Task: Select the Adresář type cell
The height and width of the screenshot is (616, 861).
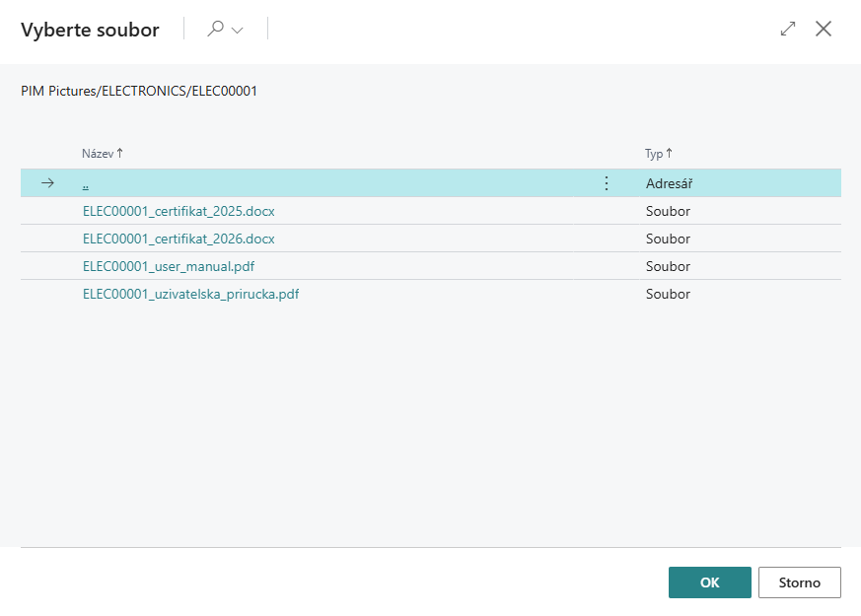Action: (x=669, y=183)
